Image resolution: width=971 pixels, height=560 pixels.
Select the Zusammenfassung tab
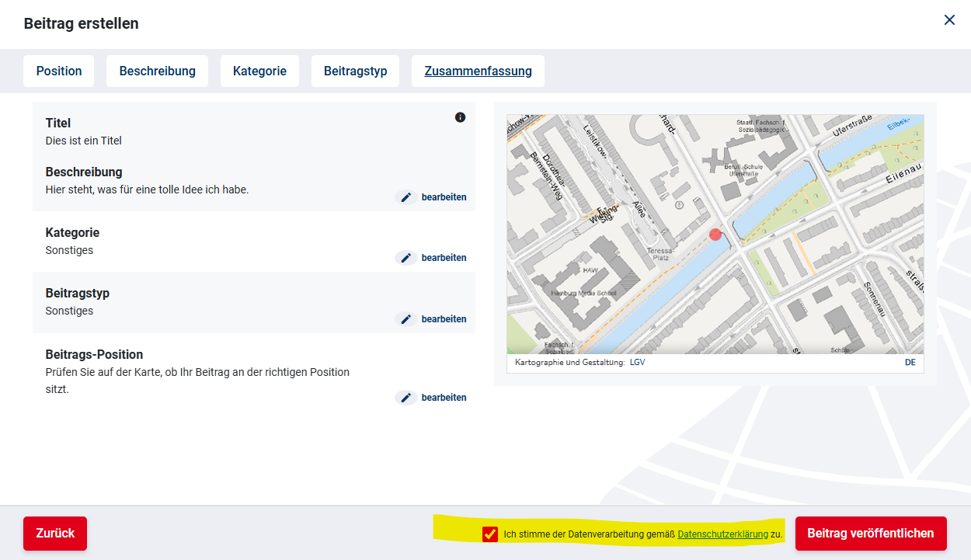478,71
